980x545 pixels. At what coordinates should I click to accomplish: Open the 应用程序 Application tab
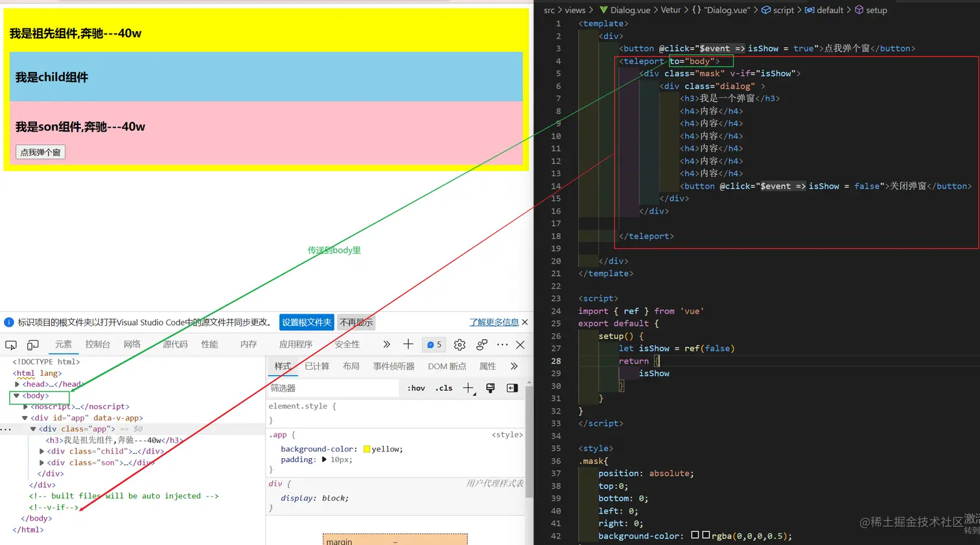(296, 344)
